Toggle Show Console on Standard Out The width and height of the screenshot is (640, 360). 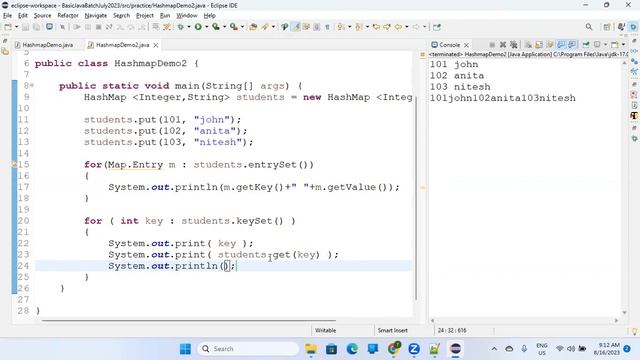[561, 44]
